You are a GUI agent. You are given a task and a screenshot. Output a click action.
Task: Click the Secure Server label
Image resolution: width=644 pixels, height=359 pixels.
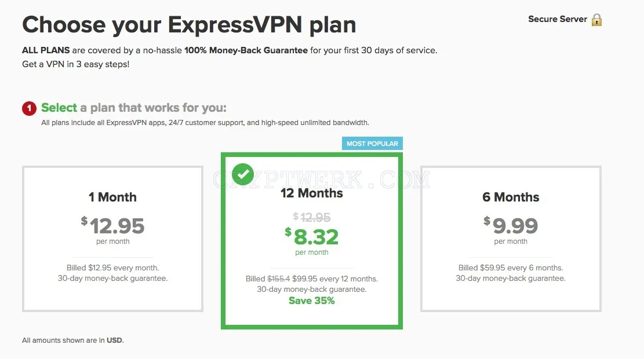click(x=557, y=19)
